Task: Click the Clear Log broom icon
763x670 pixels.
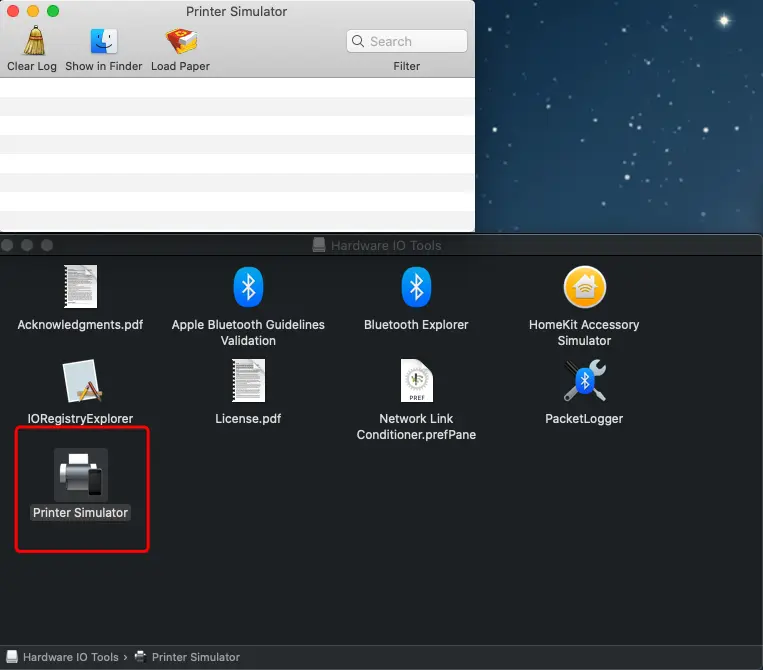Action: pyautogui.click(x=34, y=41)
